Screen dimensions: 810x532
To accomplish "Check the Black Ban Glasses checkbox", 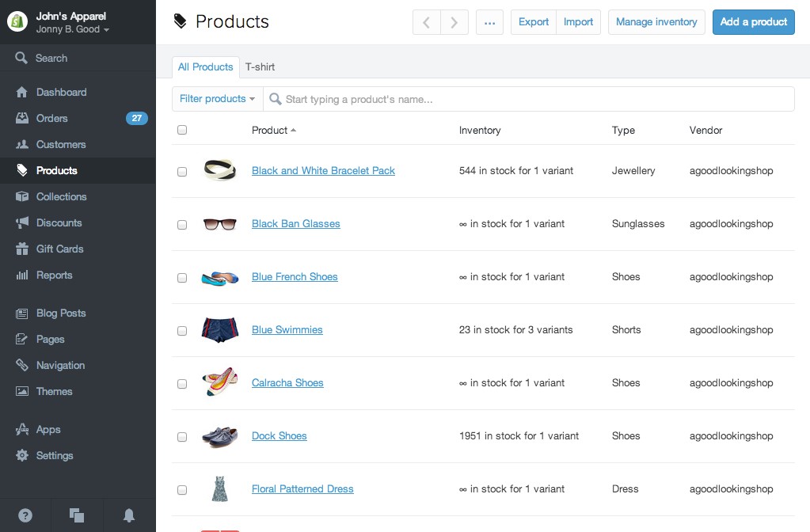I will pyautogui.click(x=182, y=225).
